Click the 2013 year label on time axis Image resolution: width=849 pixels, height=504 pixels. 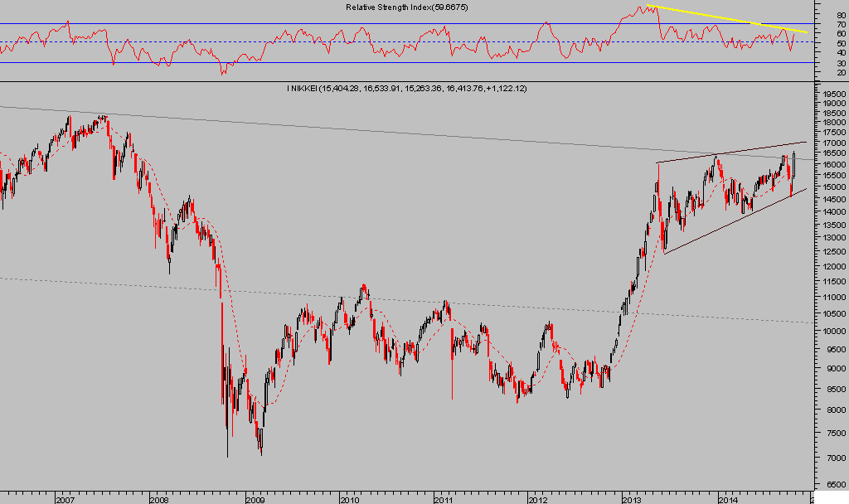coord(633,499)
